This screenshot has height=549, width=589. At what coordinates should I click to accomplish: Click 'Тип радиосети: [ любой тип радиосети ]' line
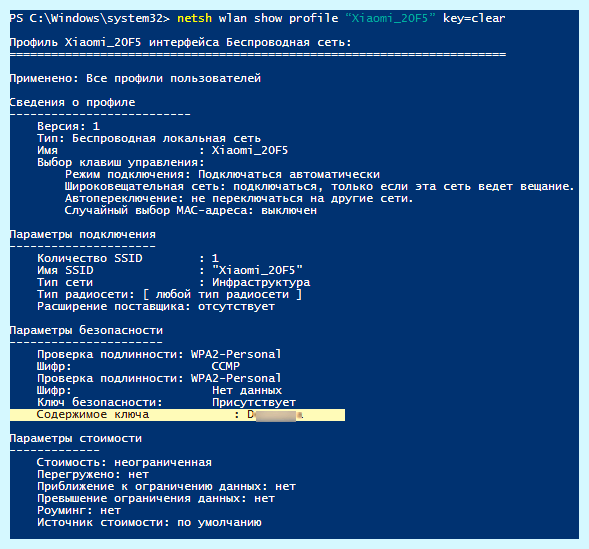(x=169, y=294)
